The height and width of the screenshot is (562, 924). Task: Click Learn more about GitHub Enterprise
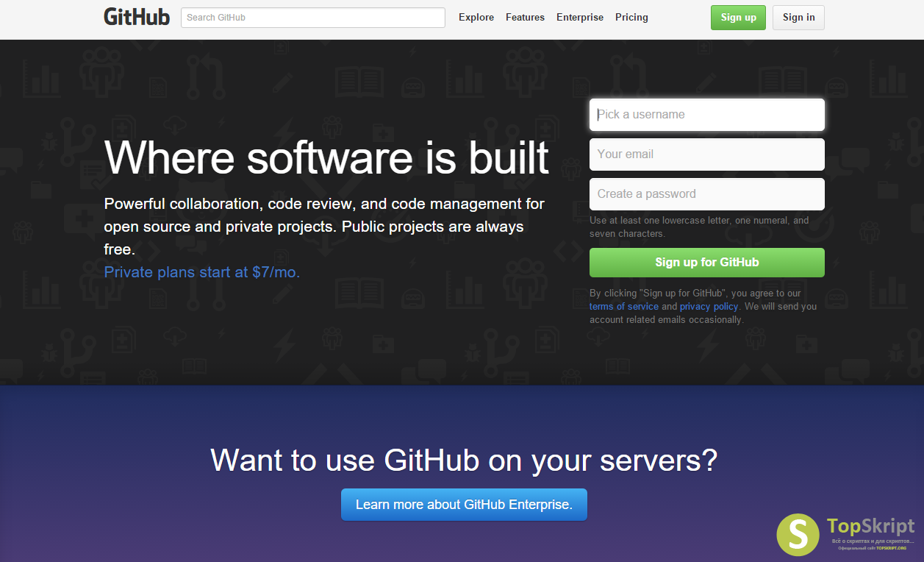(x=464, y=505)
